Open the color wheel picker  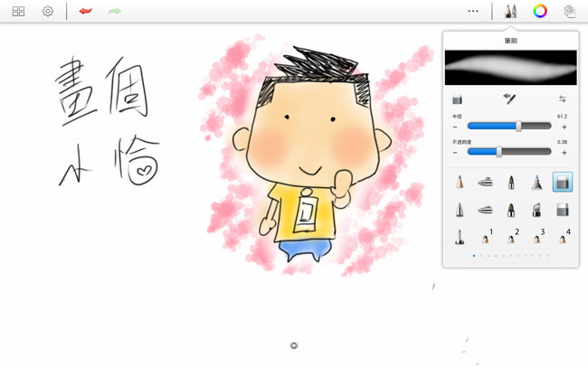coord(540,11)
